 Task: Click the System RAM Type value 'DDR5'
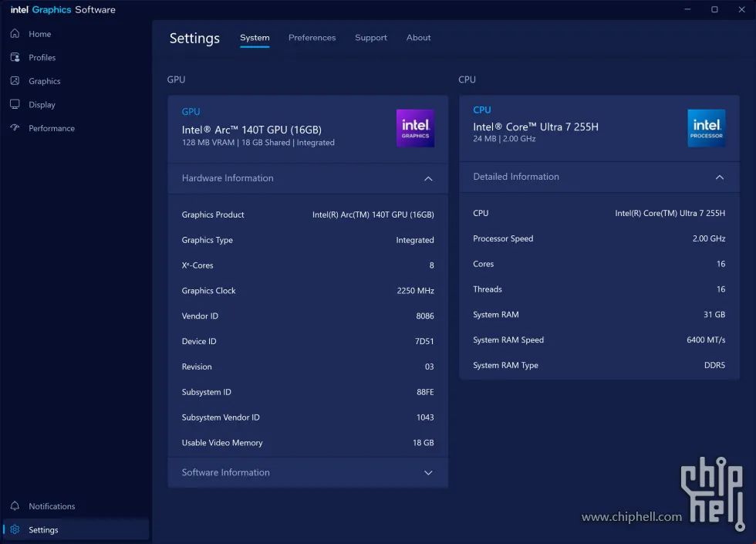pos(714,365)
